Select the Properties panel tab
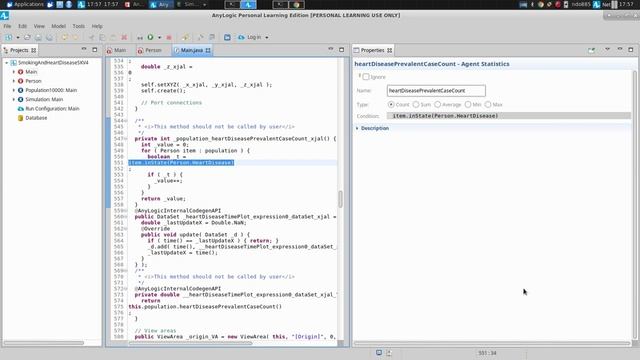The height and width of the screenshot is (360, 640). point(373,50)
